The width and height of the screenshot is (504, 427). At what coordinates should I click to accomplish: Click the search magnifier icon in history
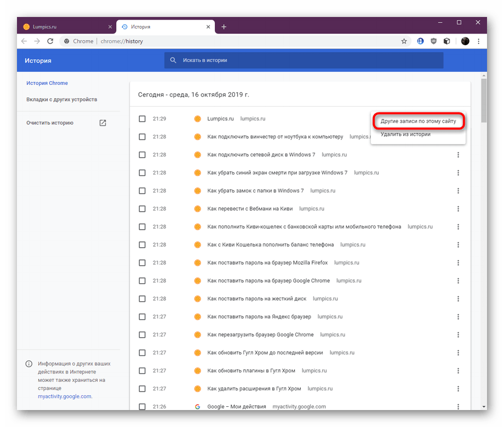[173, 60]
